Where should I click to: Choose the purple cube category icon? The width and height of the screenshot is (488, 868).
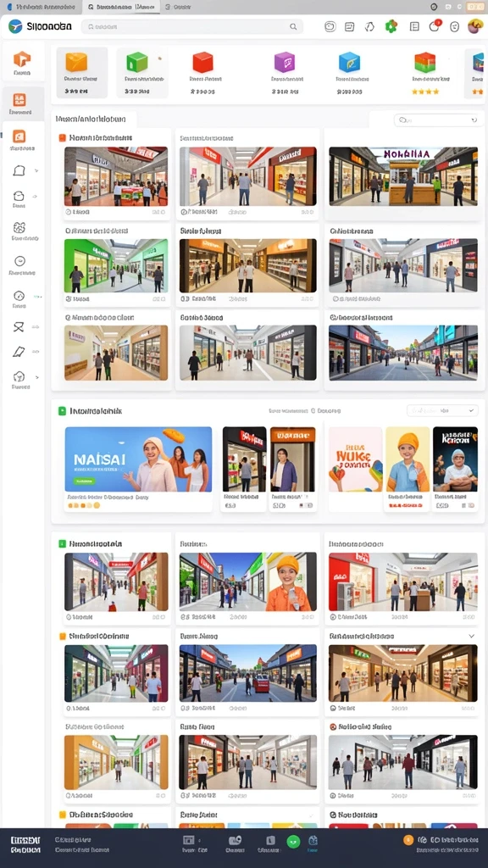(285, 62)
